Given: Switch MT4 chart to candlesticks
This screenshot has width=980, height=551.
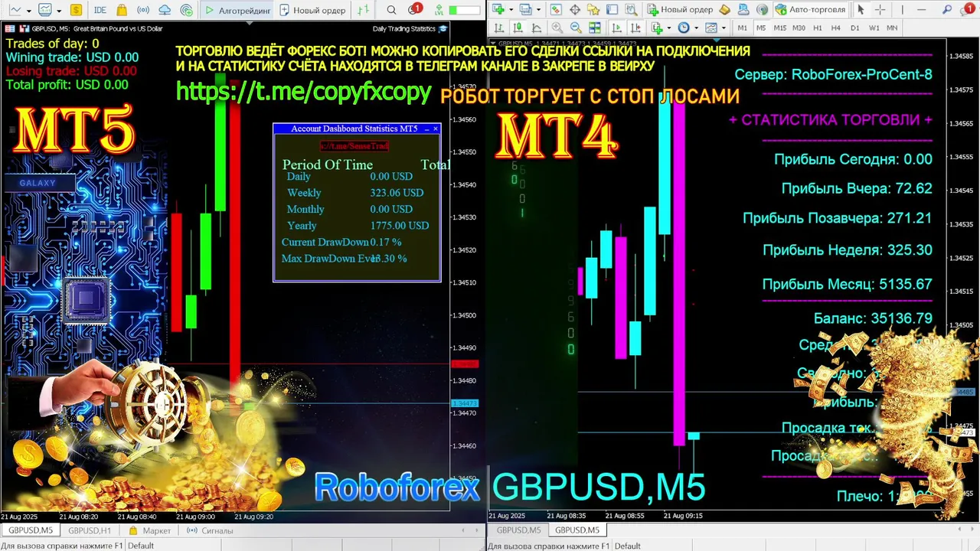Looking at the screenshot, I should 518,28.
